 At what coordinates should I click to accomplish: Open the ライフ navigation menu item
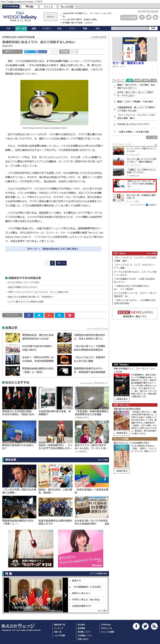72,28
